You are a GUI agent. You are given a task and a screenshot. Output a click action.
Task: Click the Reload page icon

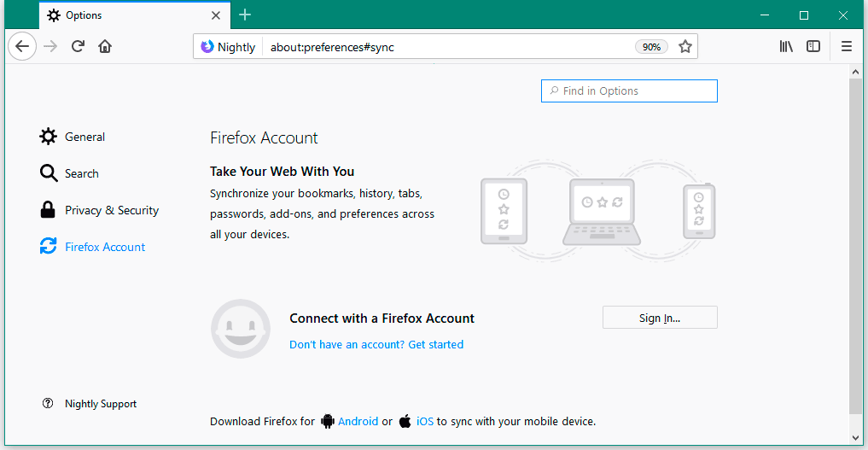pyautogui.click(x=78, y=47)
